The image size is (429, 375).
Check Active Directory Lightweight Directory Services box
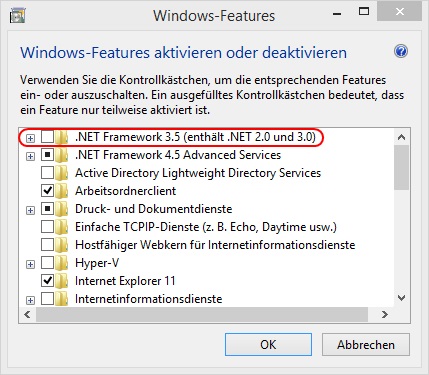pyautogui.click(x=47, y=173)
